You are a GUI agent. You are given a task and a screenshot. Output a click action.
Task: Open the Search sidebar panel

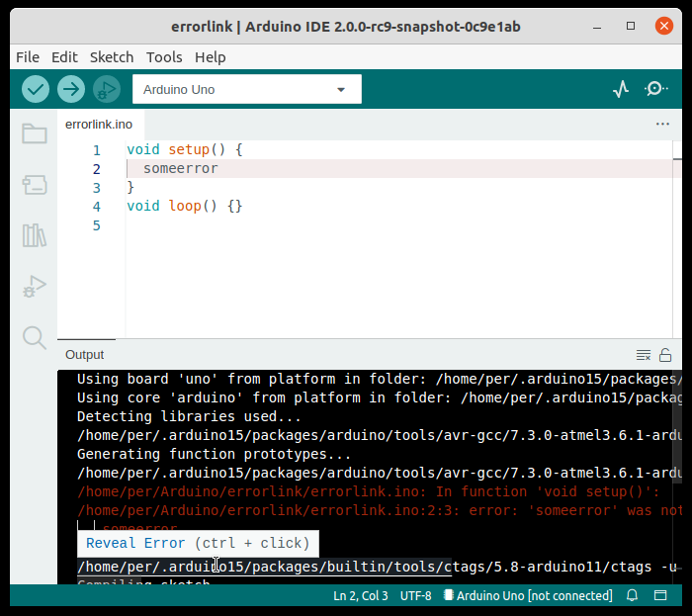[x=35, y=337]
